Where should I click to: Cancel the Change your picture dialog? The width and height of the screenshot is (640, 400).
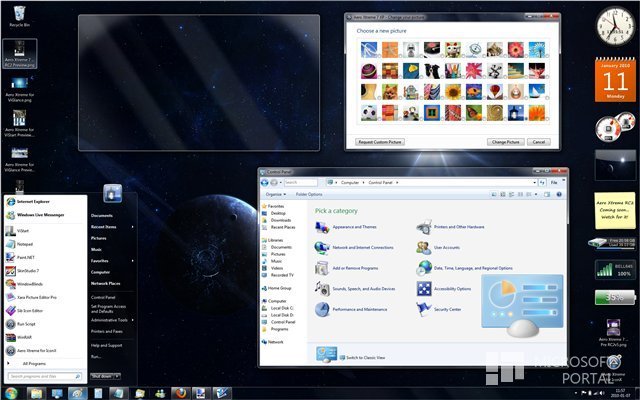[539, 142]
